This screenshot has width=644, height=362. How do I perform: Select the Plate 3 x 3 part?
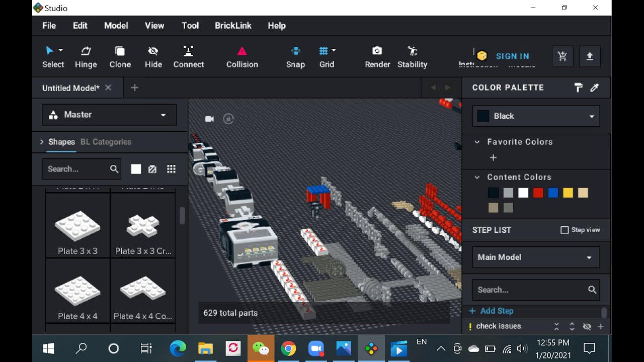[77, 226]
